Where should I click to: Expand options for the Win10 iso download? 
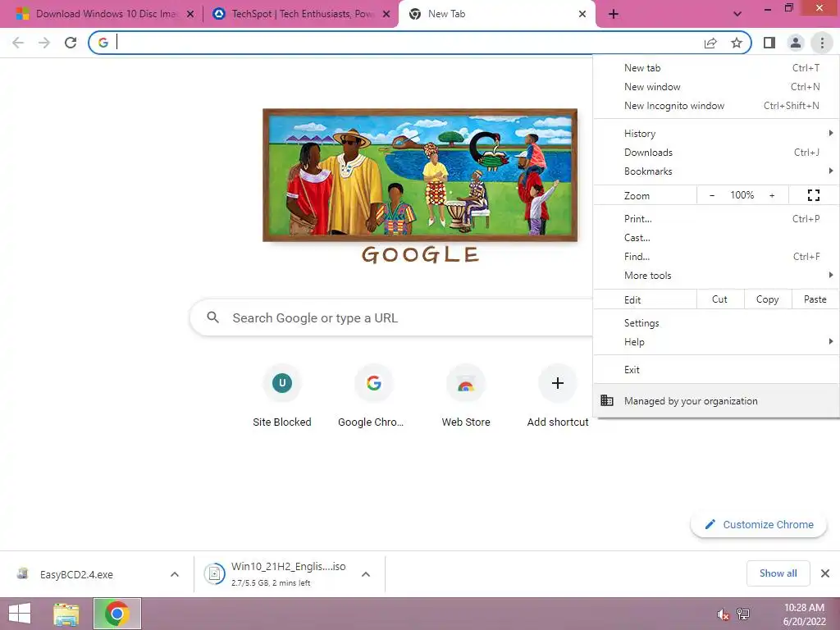(366, 574)
